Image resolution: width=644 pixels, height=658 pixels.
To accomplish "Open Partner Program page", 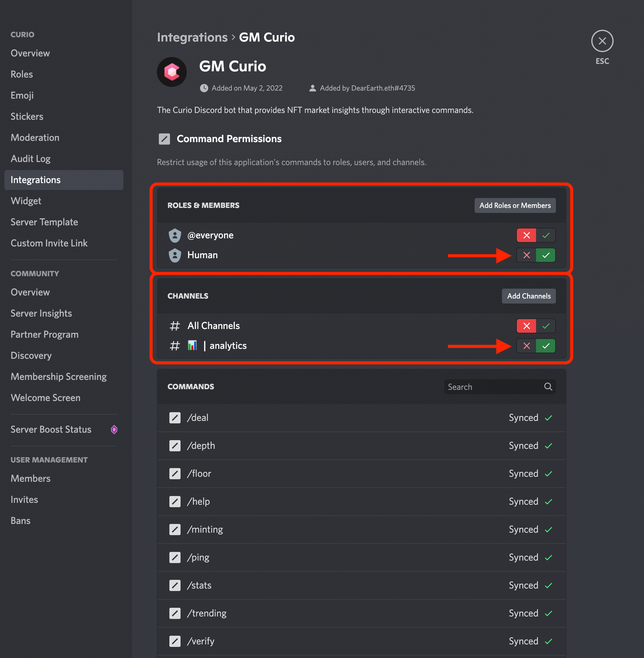I will (x=64, y=334).
